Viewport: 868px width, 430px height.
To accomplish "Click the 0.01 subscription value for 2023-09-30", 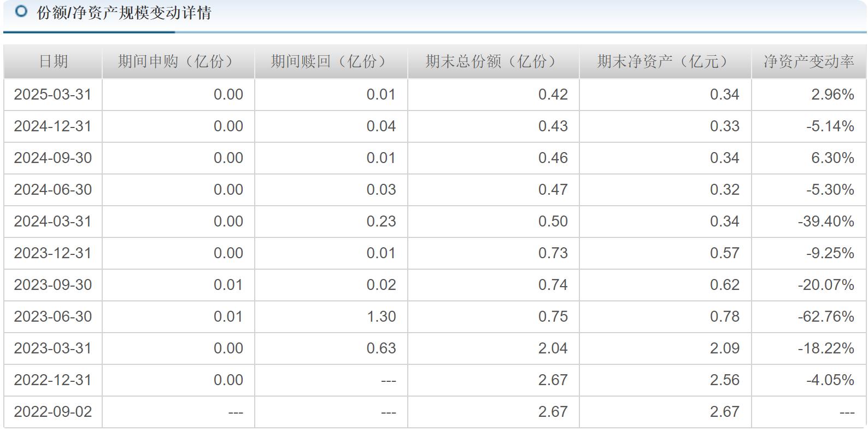I will [228, 285].
